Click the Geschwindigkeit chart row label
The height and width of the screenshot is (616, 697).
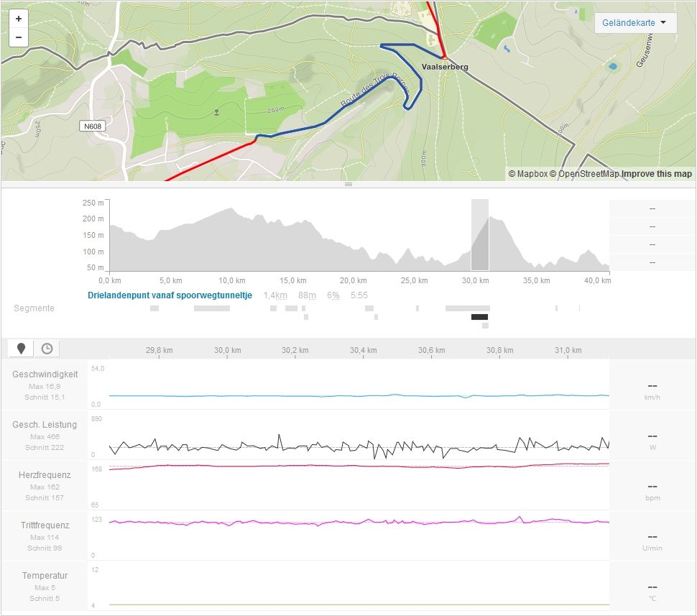[x=45, y=374]
